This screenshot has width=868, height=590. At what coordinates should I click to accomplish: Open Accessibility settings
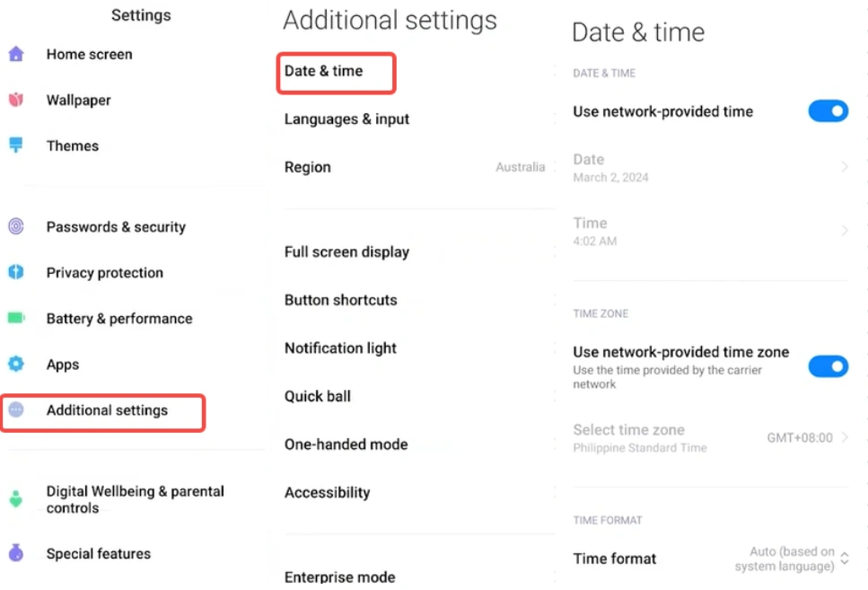tap(327, 492)
